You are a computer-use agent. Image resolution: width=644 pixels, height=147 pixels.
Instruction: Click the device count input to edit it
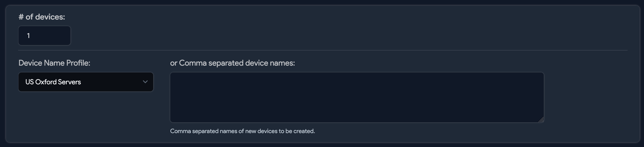point(44,36)
